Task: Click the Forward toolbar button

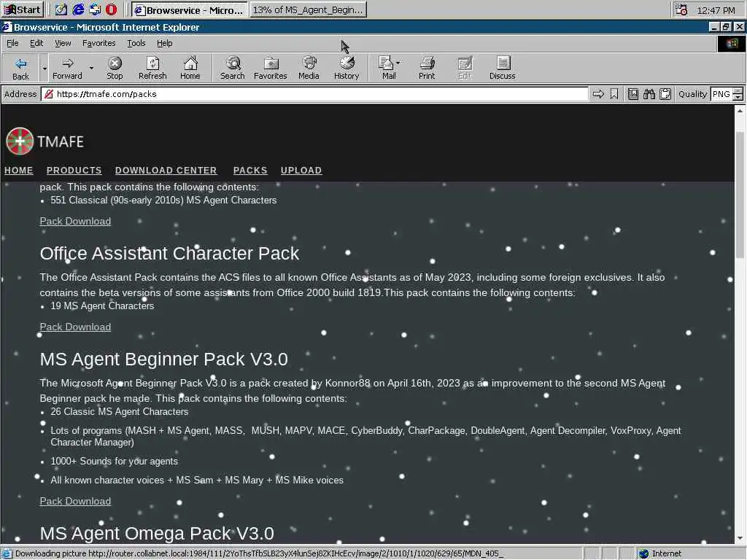Action: [67, 69]
